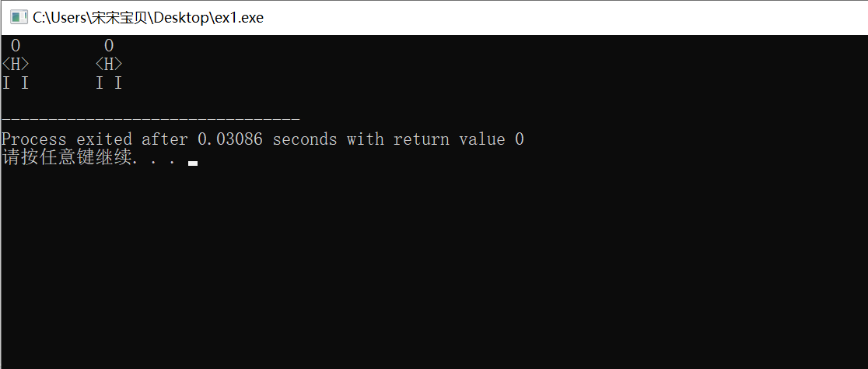Click the word with in output line
868x369 pixels.
[365, 139]
